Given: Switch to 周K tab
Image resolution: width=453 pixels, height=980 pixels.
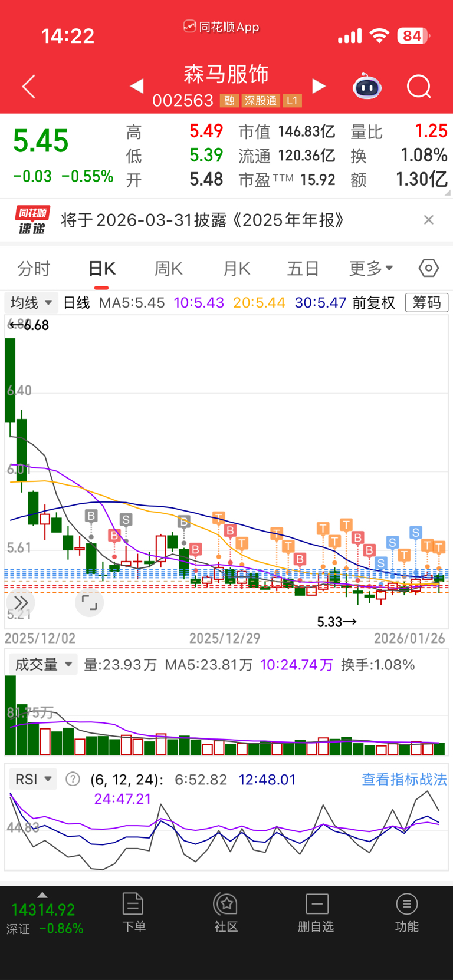Looking at the screenshot, I should tap(169, 269).
